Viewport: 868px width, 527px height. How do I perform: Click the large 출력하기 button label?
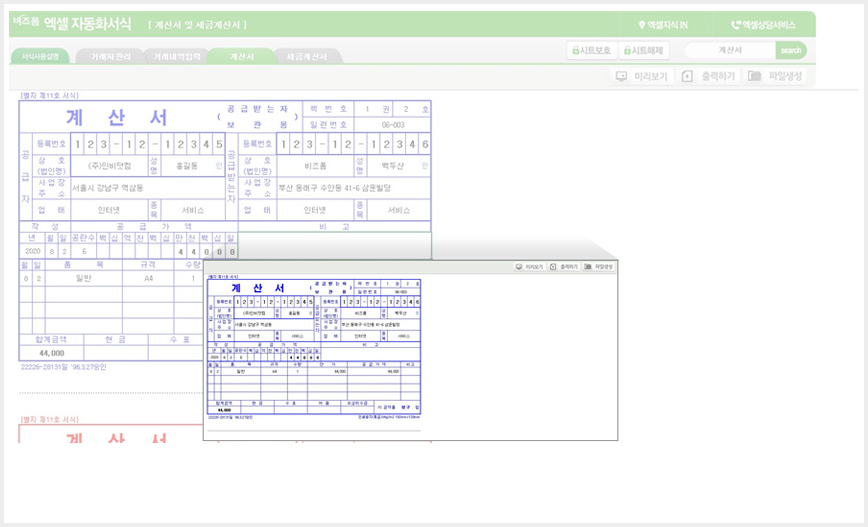coord(718,76)
